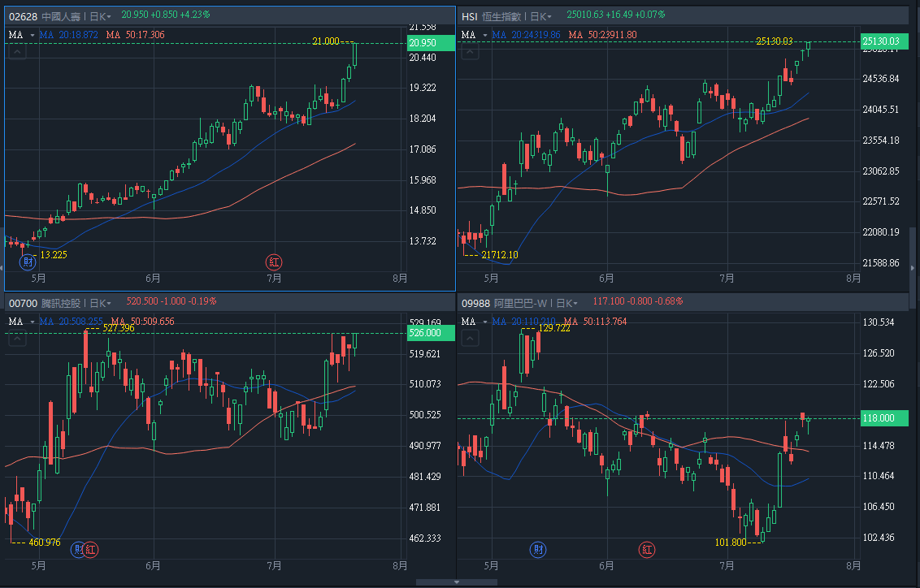Click the 13.225 low label in 中國人壽
This screenshot has height=588, width=920.
[x=54, y=254]
